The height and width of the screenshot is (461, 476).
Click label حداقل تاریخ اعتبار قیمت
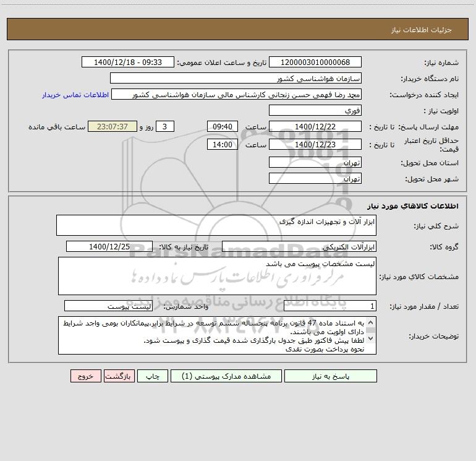pos(431,145)
